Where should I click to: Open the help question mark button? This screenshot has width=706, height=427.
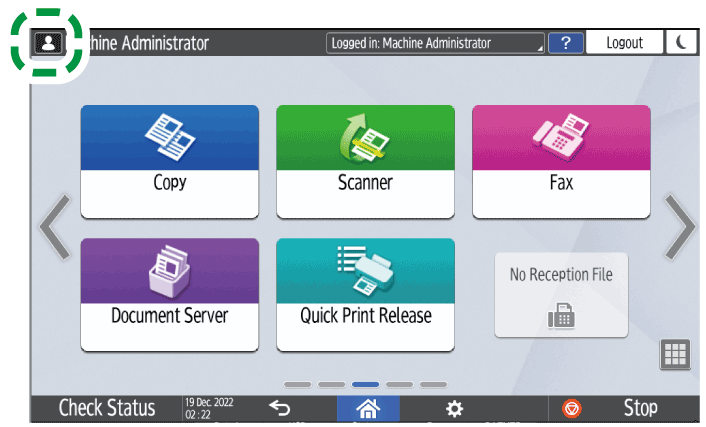coord(566,43)
